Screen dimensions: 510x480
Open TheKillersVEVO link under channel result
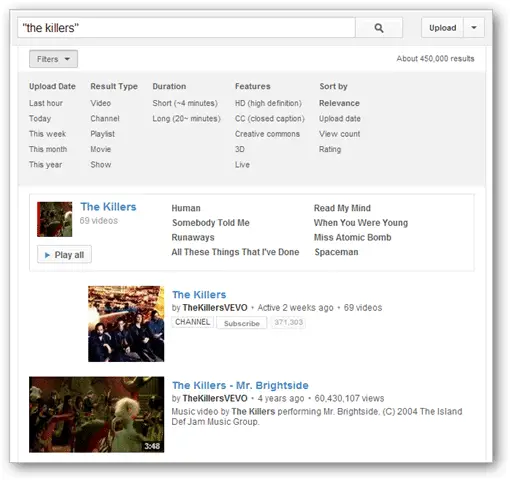(x=215, y=308)
